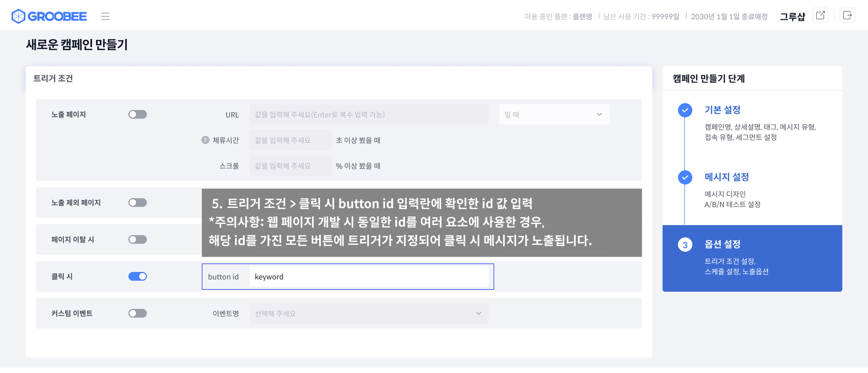
Task: Click the GROOBEE logo icon
Action: tap(18, 16)
